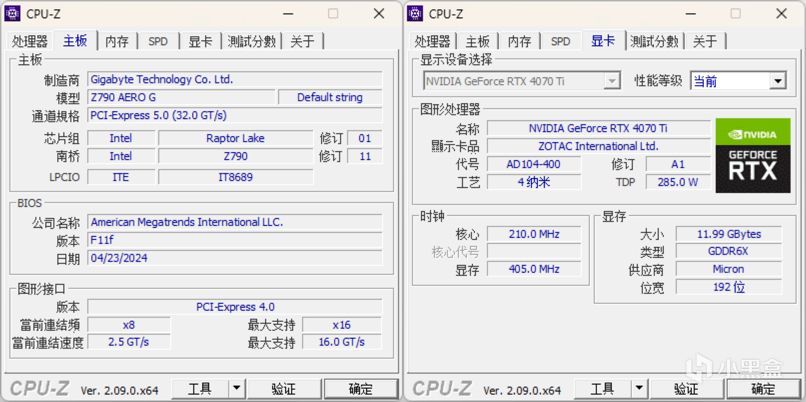
Task: Click the CPU-Z app icon in right window title bar
Action: (415, 13)
